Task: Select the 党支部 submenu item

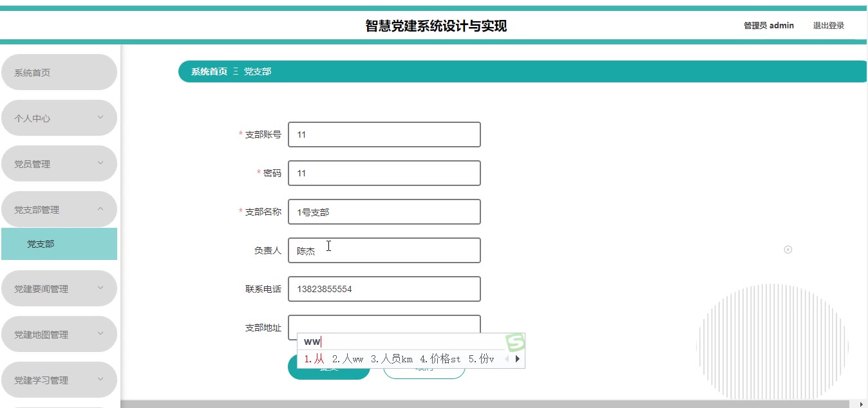Action: click(x=59, y=244)
